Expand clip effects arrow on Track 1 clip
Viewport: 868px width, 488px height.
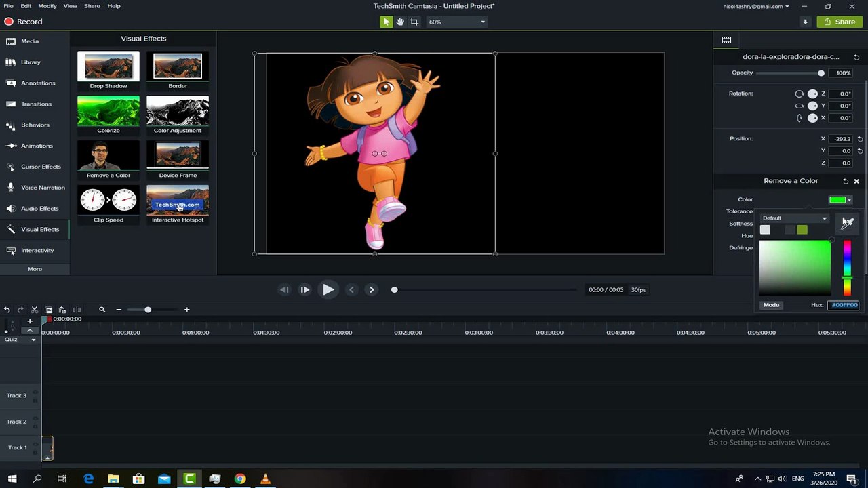click(47, 457)
